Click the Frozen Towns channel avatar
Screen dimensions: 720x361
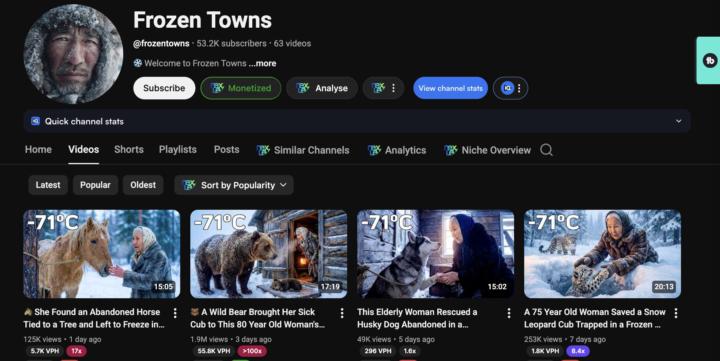(x=73, y=54)
